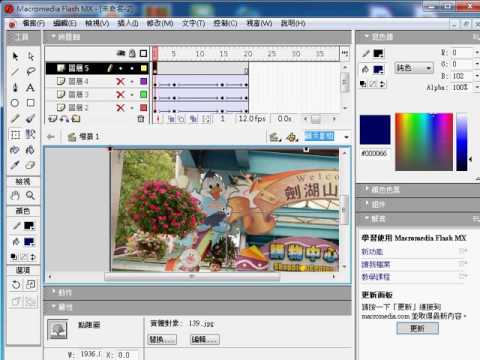
Task: Click the Insert Layer Folder icon
Action: 76,119
